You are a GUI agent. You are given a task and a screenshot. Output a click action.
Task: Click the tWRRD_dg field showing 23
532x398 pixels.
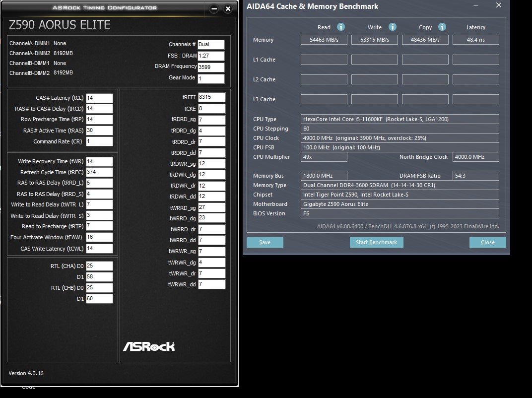pyautogui.click(x=212, y=218)
